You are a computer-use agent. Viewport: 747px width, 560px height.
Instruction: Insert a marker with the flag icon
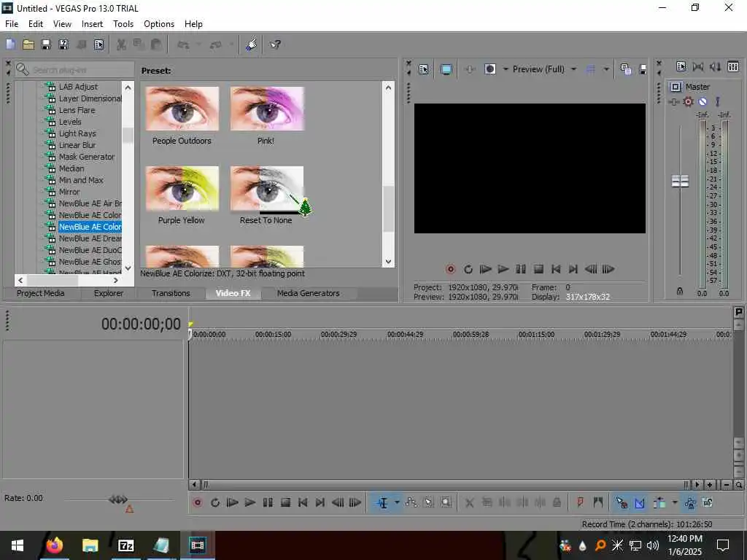(x=580, y=502)
